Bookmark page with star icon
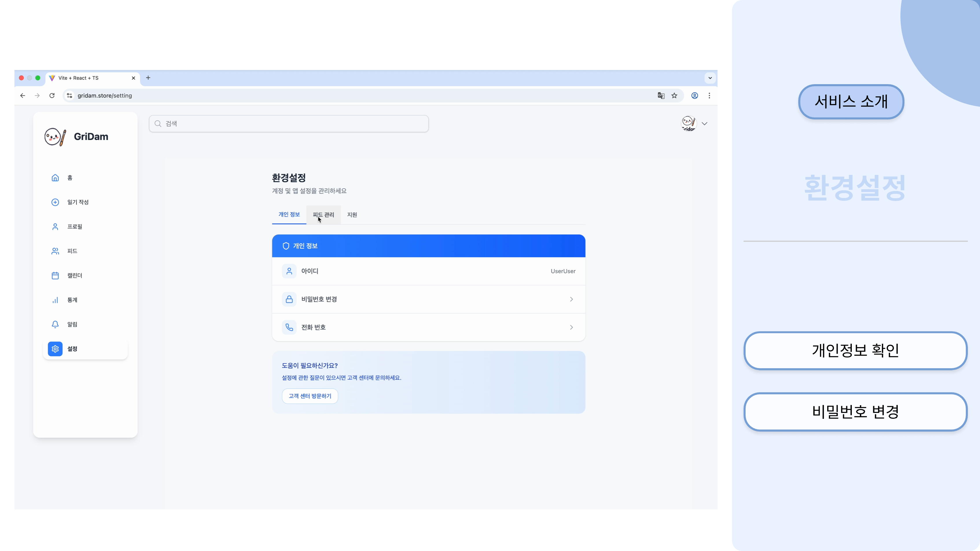 [674, 95]
